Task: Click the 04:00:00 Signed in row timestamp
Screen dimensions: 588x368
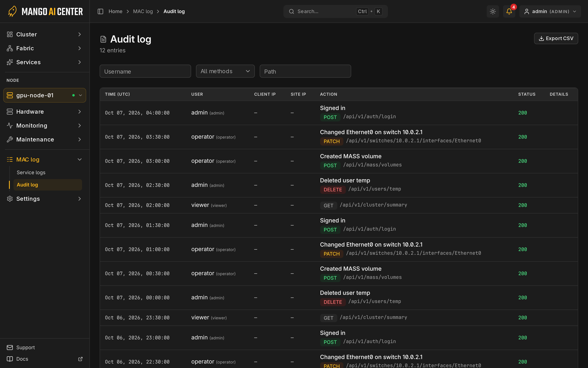Action: 137,113
